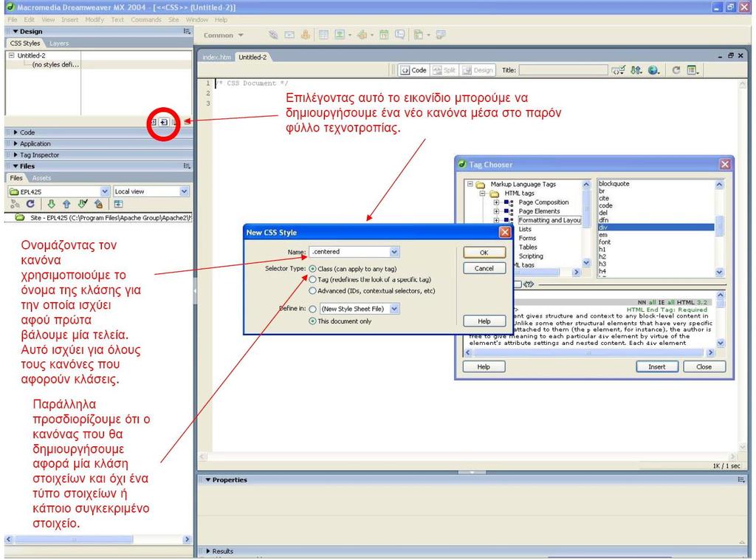Screen dimensions: 756x560
Task: Insert a table with the Table icon
Action: [x=323, y=35]
